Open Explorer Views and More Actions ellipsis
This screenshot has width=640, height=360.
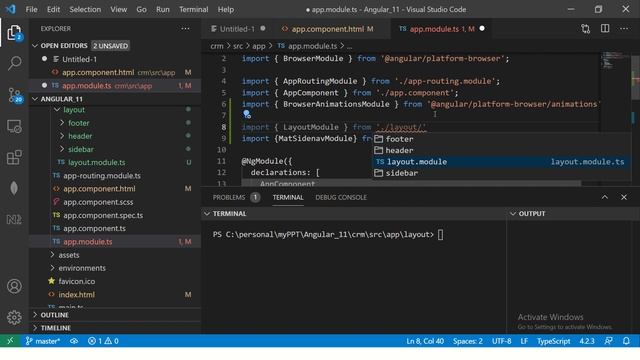point(185,29)
